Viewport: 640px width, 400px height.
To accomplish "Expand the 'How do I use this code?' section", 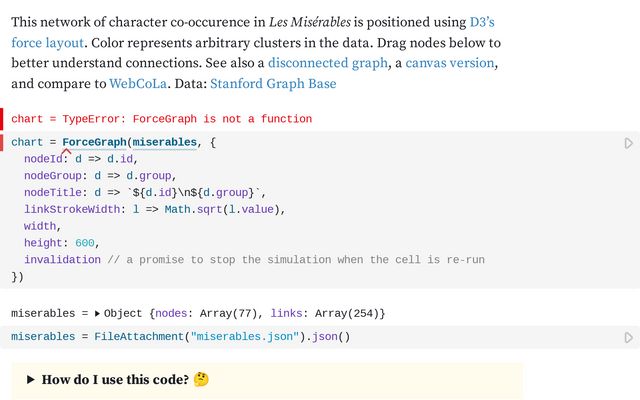I will tap(31, 380).
